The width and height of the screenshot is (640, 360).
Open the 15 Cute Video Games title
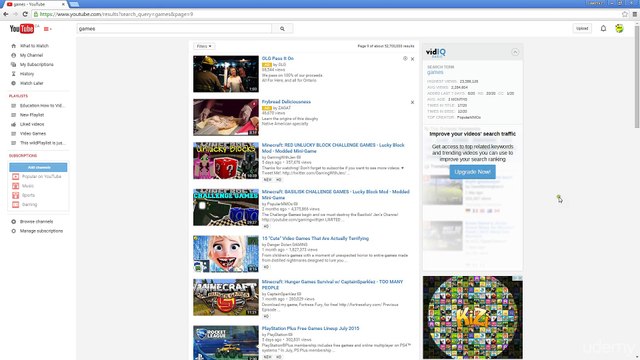(x=315, y=238)
